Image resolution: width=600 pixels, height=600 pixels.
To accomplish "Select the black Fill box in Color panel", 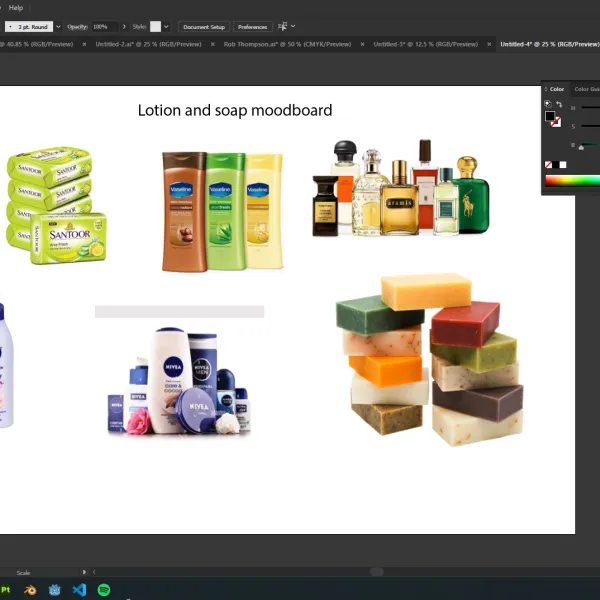I will click(550, 116).
